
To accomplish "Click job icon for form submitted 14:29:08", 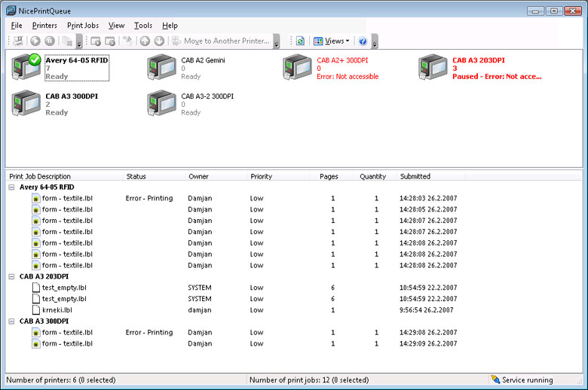I will click(x=35, y=332).
